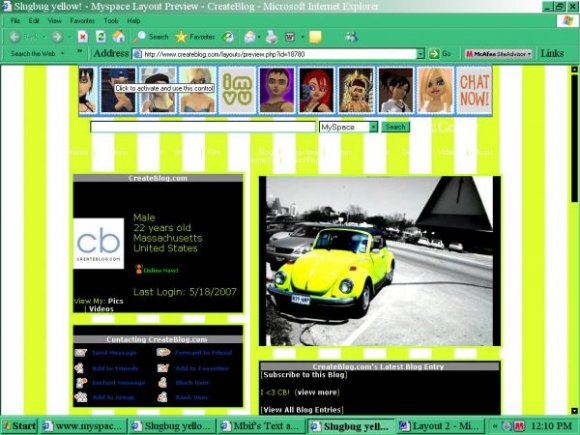Viewport: 580px width, 435px height.
Task: Click the Mail envelope toolbar icon
Action: click(x=250, y=37)
